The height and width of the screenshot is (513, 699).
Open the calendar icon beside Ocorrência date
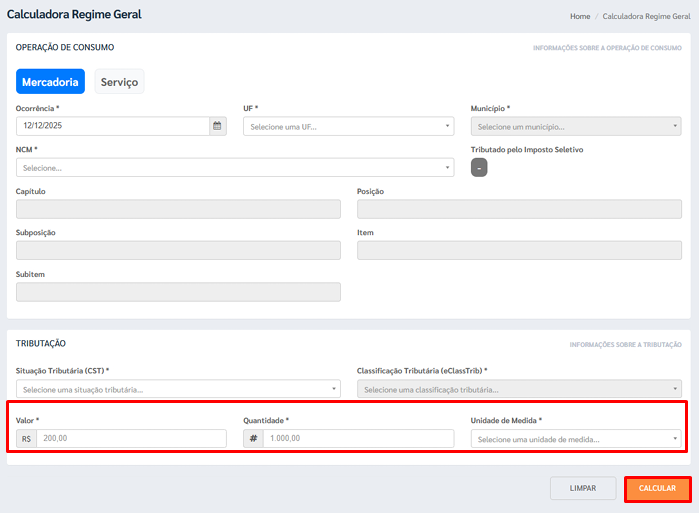pos(217,126)
